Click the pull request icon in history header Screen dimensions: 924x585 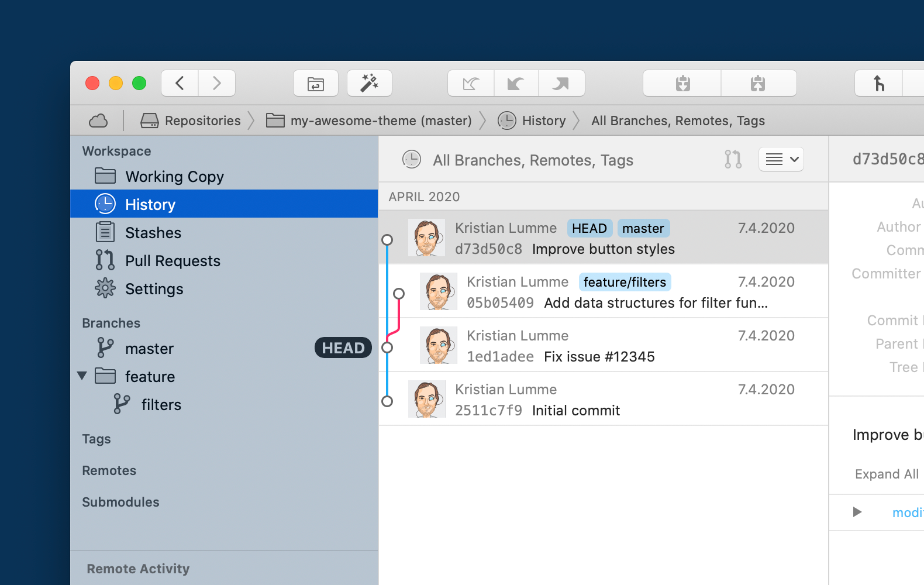point(733,160)
